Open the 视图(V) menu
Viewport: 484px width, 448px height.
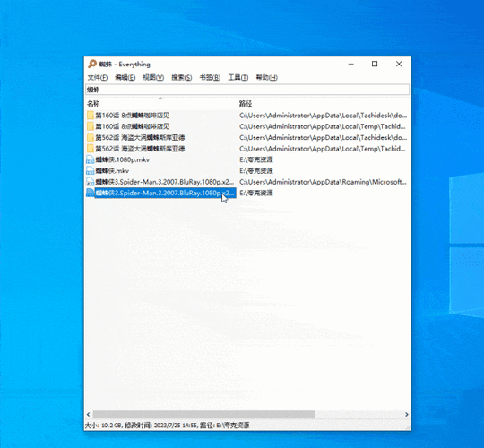[x=153, y=77]
